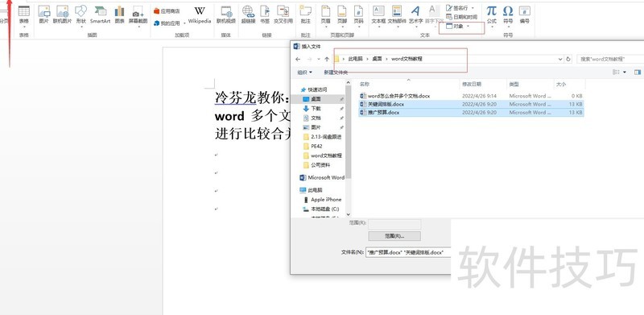
Task: Insert 日期和时间 date and time
Action: point(461,17)
